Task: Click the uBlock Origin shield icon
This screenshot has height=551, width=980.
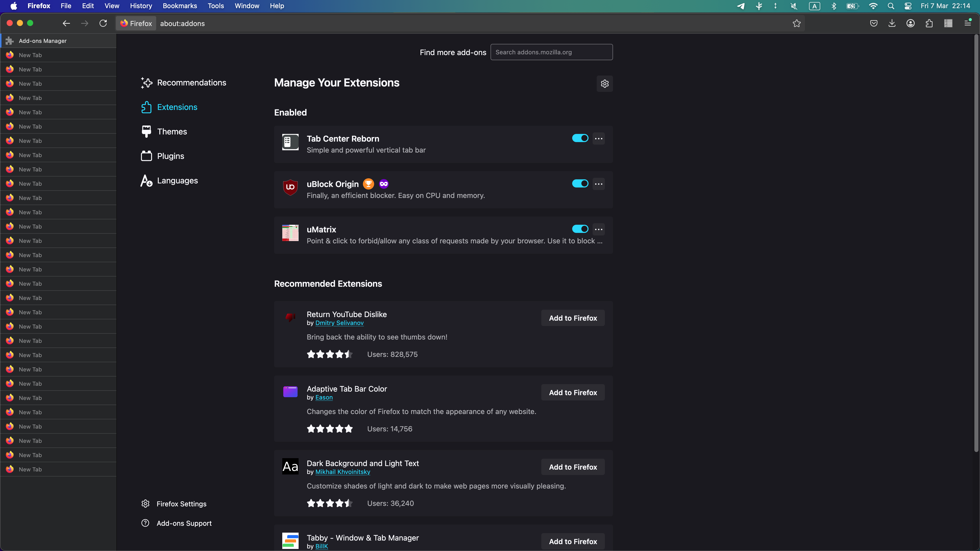Action: [x=290, y=187]
